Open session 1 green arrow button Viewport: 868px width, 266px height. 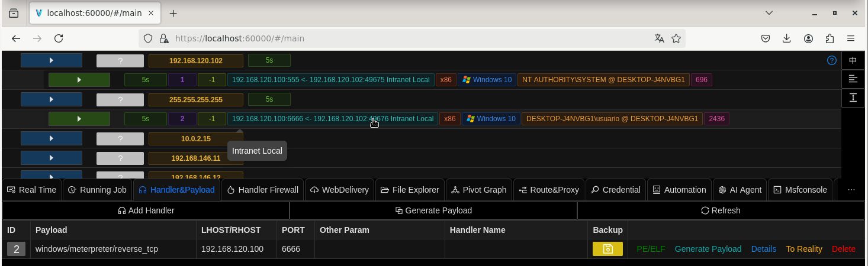79,79
